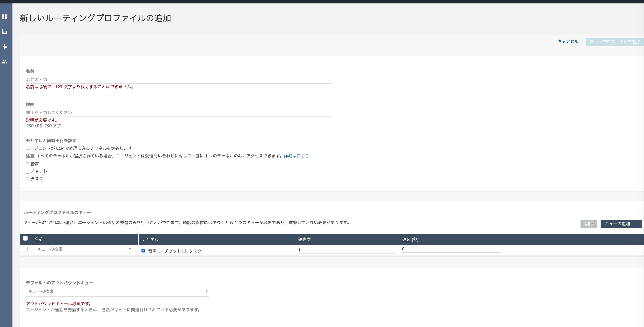The image size is (644, 327).
Task: Enable the タスク channel checkbox
Action: [x=28, y=179]
